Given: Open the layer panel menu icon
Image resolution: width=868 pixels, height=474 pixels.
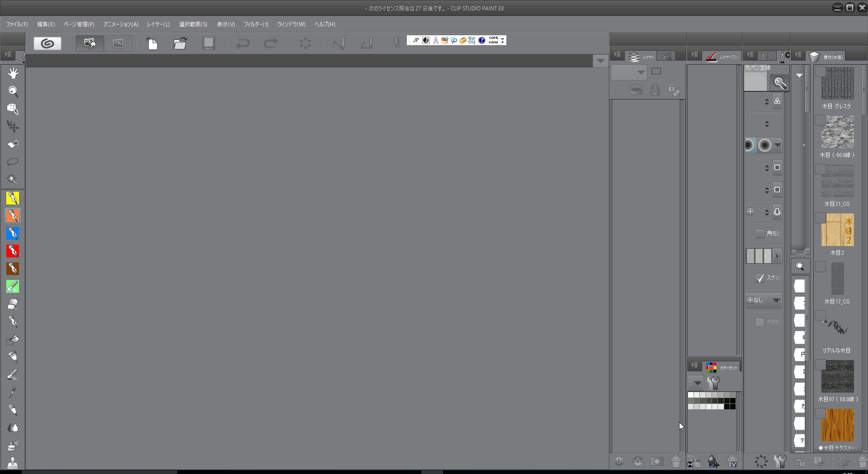Looking at the screenshot, I should pos(617,55).
